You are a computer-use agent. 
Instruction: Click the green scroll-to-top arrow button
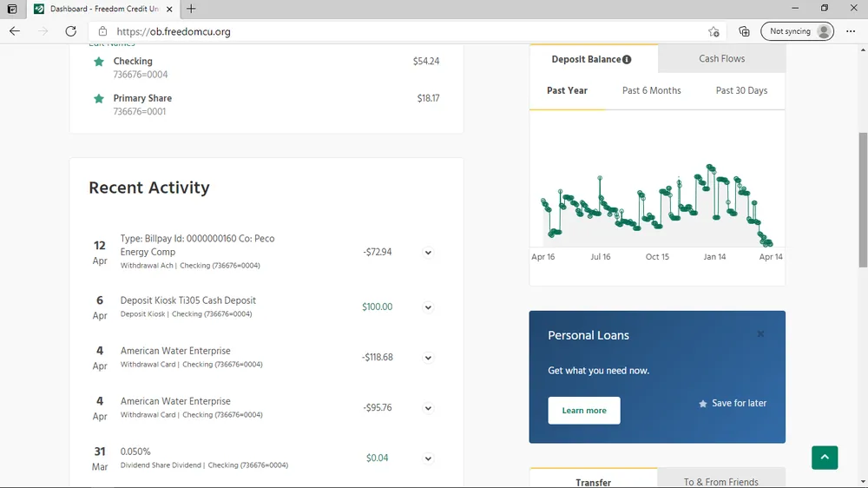(x=825, y=458)
